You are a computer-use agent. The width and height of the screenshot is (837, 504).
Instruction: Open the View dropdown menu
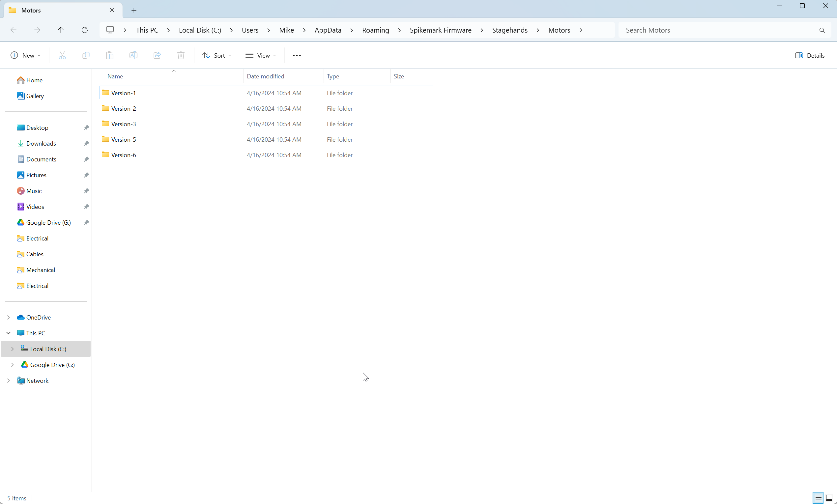261,56
